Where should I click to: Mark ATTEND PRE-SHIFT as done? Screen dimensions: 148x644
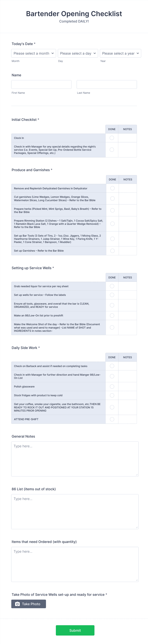click(112, 419)
